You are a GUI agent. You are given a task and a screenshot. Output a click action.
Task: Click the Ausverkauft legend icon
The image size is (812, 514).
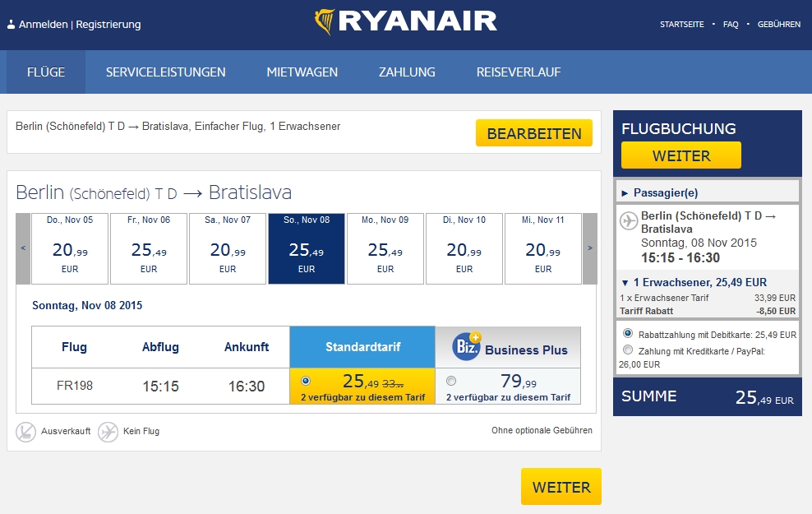(26, 431)
